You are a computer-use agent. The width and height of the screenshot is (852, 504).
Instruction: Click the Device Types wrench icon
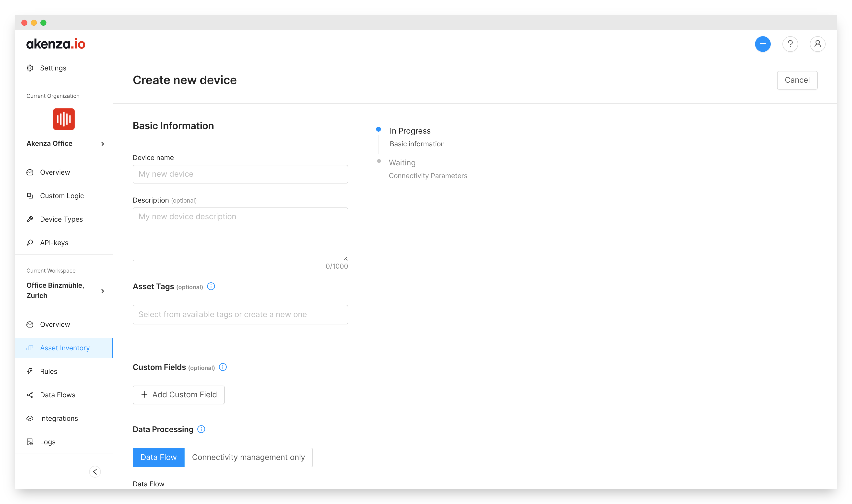(x=30, y=219)
